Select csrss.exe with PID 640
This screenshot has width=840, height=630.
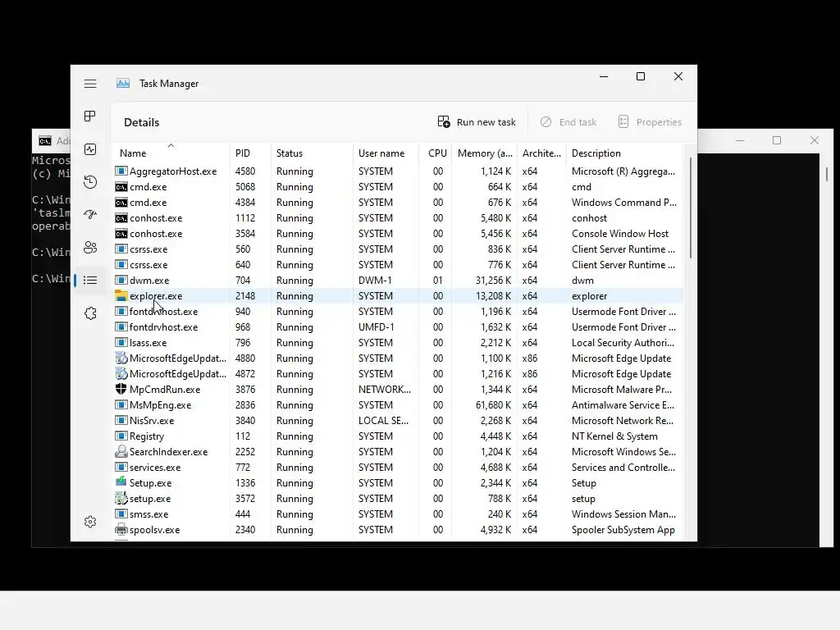(398, 265)
